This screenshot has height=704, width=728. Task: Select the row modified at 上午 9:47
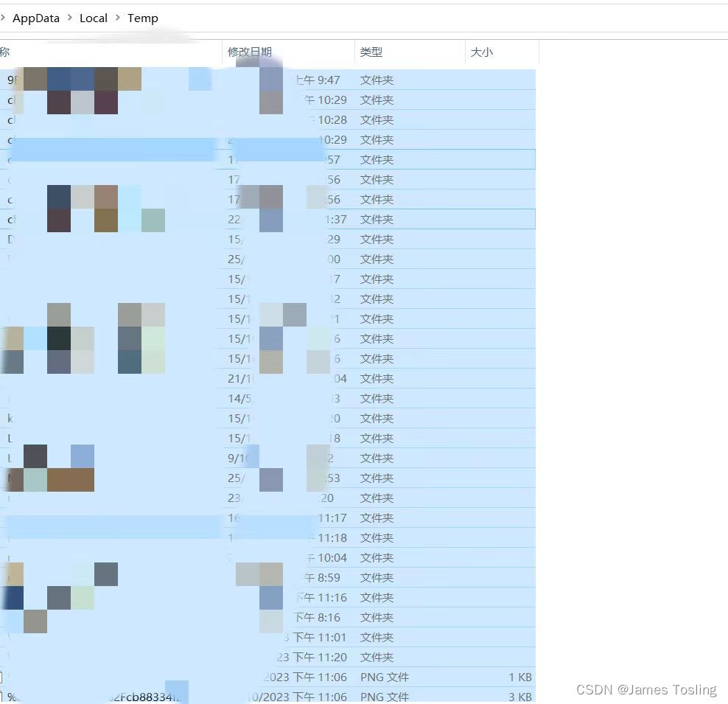[267, 80]
